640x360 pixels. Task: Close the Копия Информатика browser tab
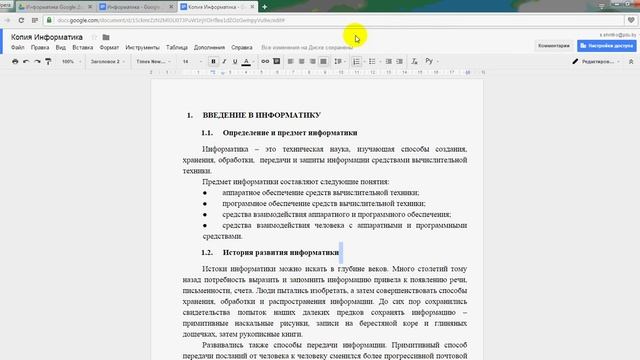tap(252, 7)
